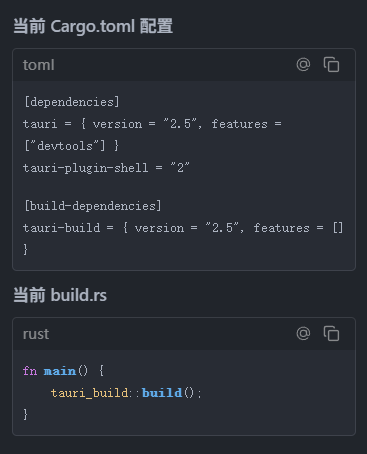Image resolution: width=367 pixels, height=454 pixels.
Task: Place cursor on the [dependencies] line
Action: click(72, 102)
